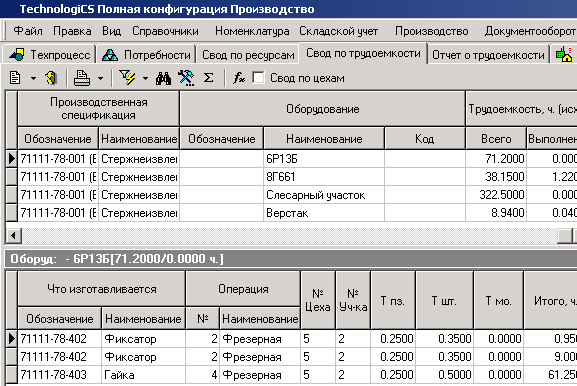Screen dimensions: 577x386
Task: Click the row selector for the Гайка row
Action: click(12, 375)
